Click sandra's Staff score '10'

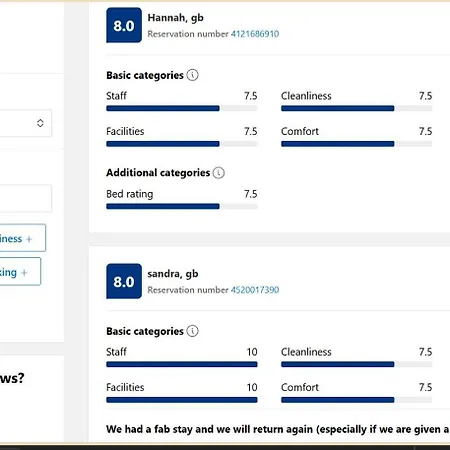point(252,352)
